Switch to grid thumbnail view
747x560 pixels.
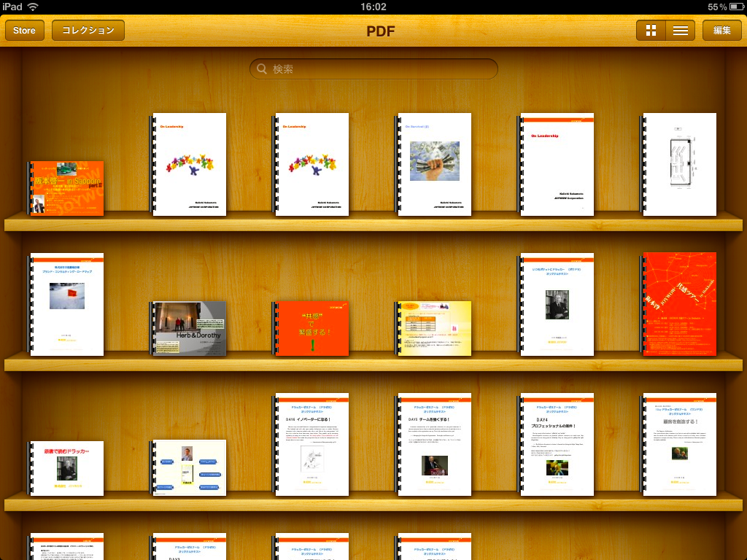651,31
